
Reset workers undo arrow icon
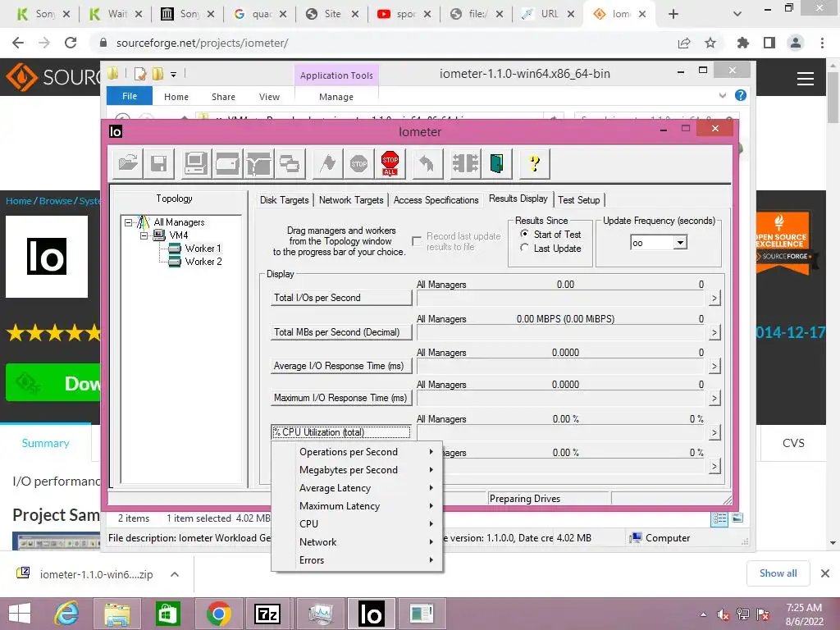pos(427,163)
